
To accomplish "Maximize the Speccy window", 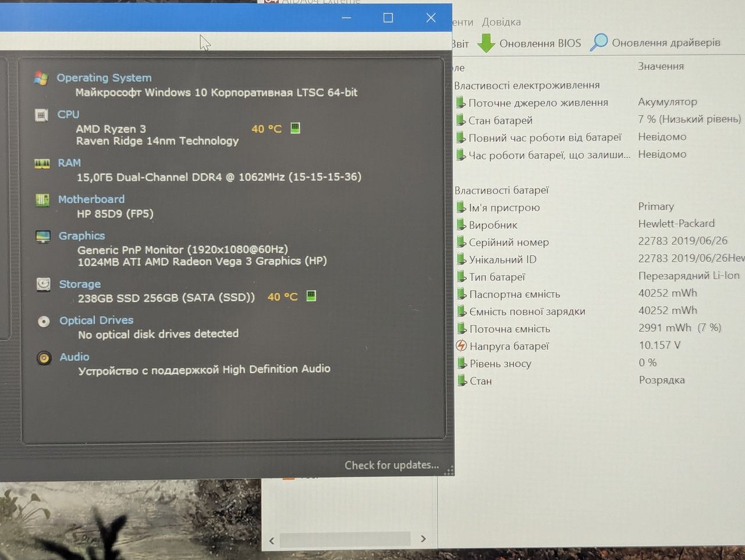I will (388, 18).
